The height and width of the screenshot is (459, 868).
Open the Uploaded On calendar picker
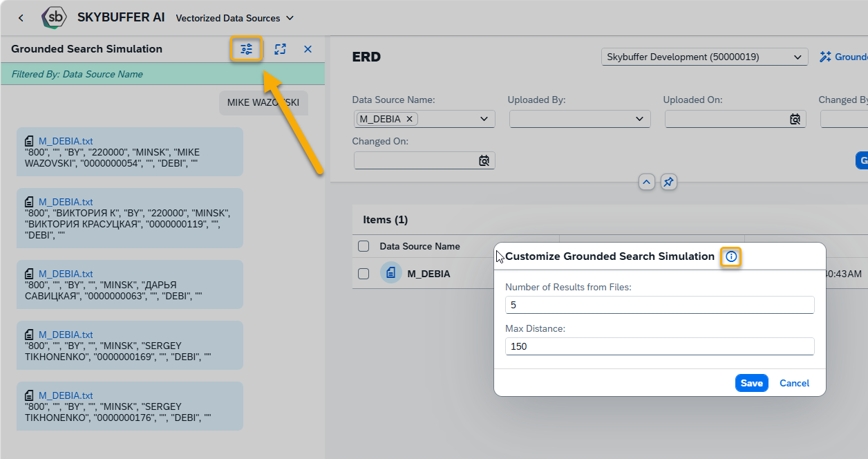pyautogui.click(x=795, y=119)
